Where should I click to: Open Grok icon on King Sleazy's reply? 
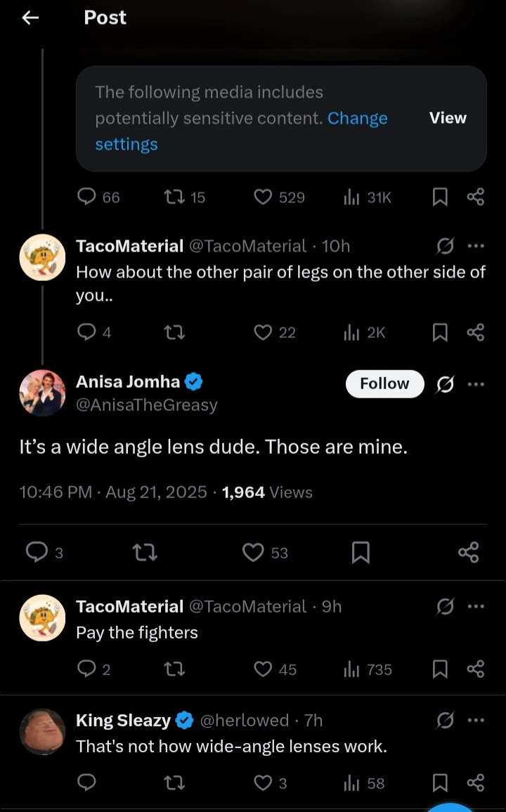pos(445,721)
